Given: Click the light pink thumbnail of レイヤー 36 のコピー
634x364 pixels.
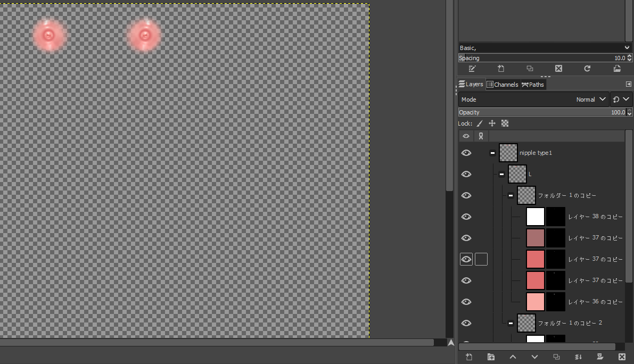Looking at the screenshot, I should [536, 302].
